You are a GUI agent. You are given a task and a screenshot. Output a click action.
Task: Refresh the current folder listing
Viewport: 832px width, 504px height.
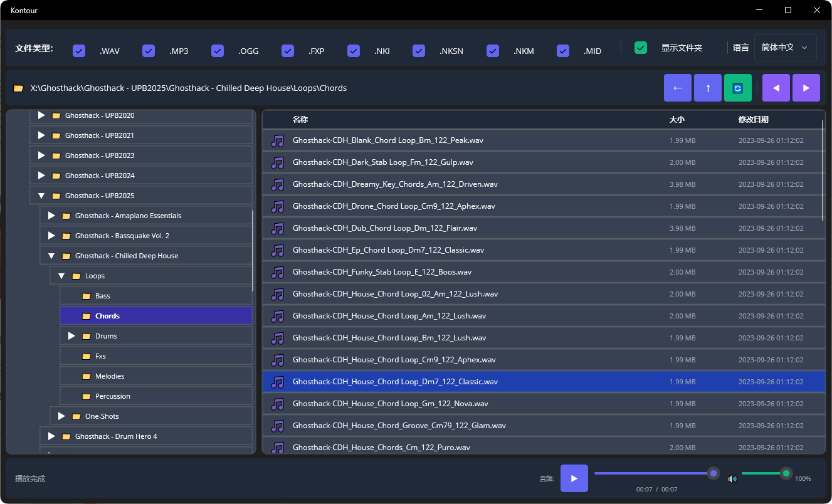(738, 88)
